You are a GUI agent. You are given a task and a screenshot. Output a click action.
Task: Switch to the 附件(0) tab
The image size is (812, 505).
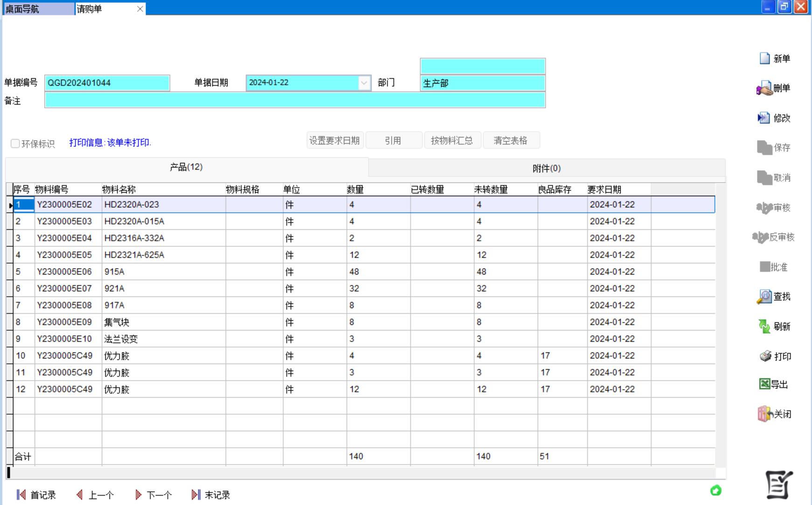[x=546, y=168]
